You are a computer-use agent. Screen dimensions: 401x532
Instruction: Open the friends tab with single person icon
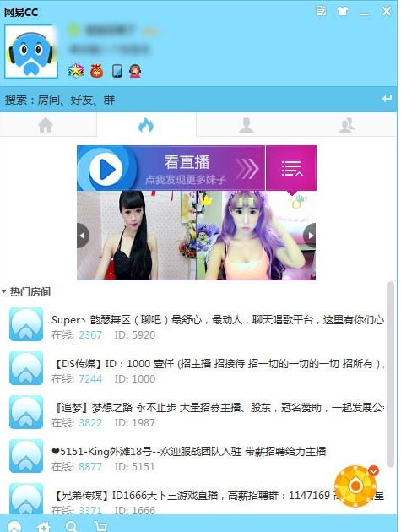(x=247, y=125)
